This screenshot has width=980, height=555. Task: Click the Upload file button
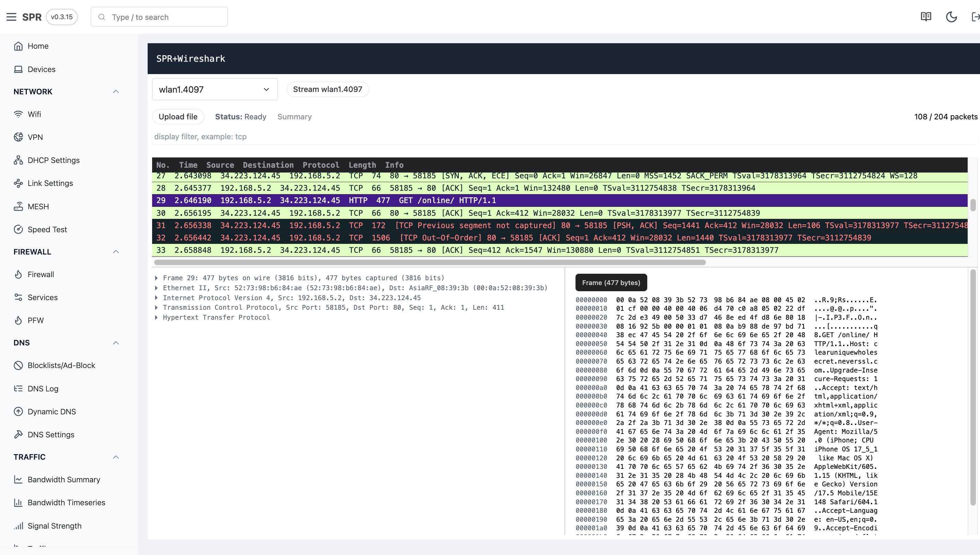point(178,116)
